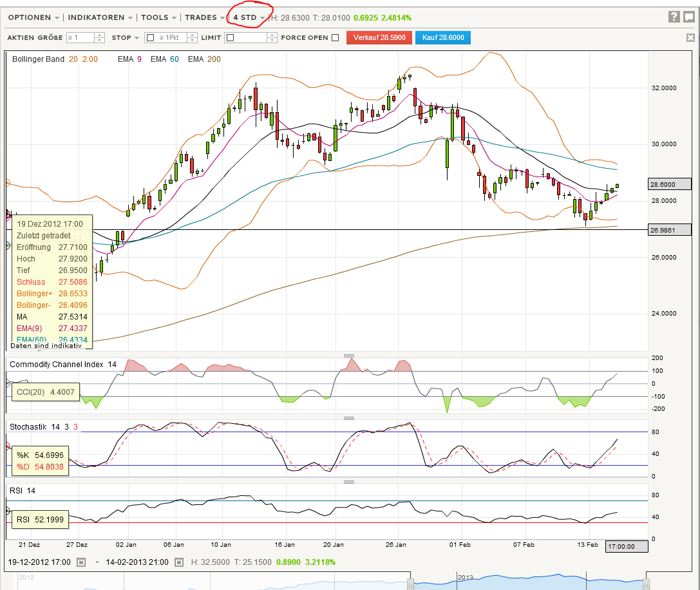
Task: Click period change percentage 3.2118%
Action: click(320, 562)
